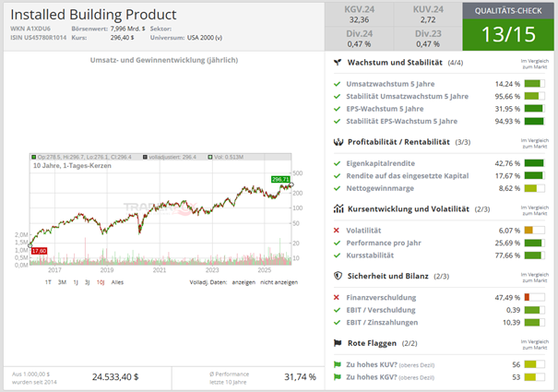
Task: Click the Kursentwicklung und Volatilität chart icon
Action: coord(340,209)
